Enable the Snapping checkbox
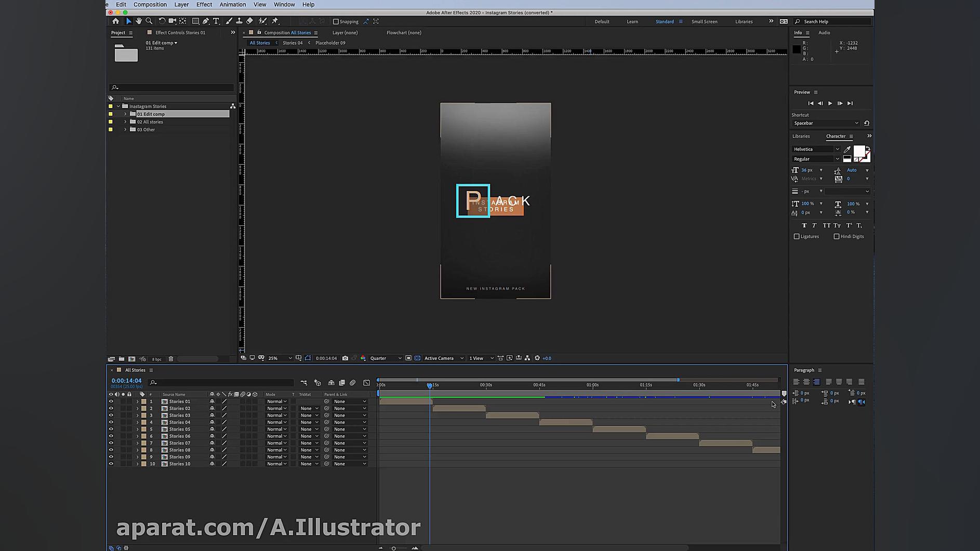This screenshot has height=551, width=980. (336, 22)
